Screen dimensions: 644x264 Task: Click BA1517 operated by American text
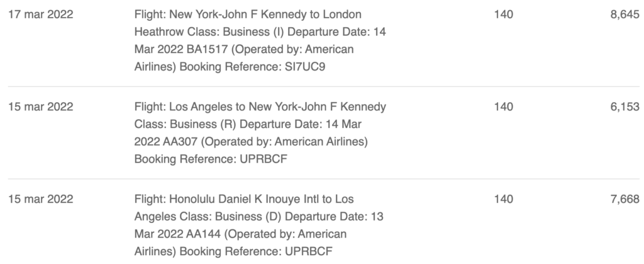point(244,49)
